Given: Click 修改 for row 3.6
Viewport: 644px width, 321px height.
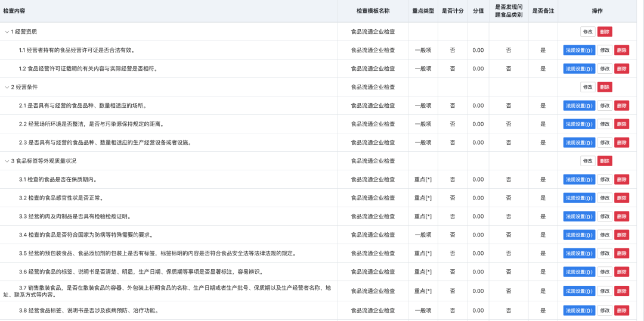Looking at the screenshot, I should (605, 272).
